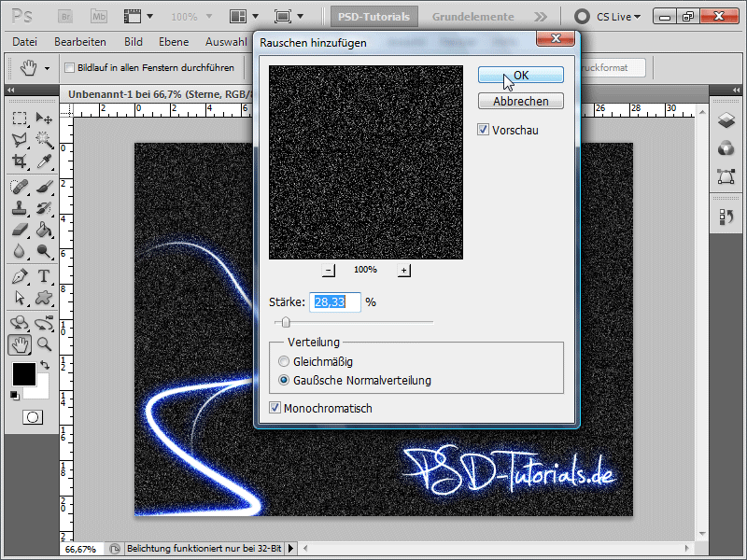Open the Datei menu
Screen dimensions: 747x560
pyautogui.click(x=25, y=42)
